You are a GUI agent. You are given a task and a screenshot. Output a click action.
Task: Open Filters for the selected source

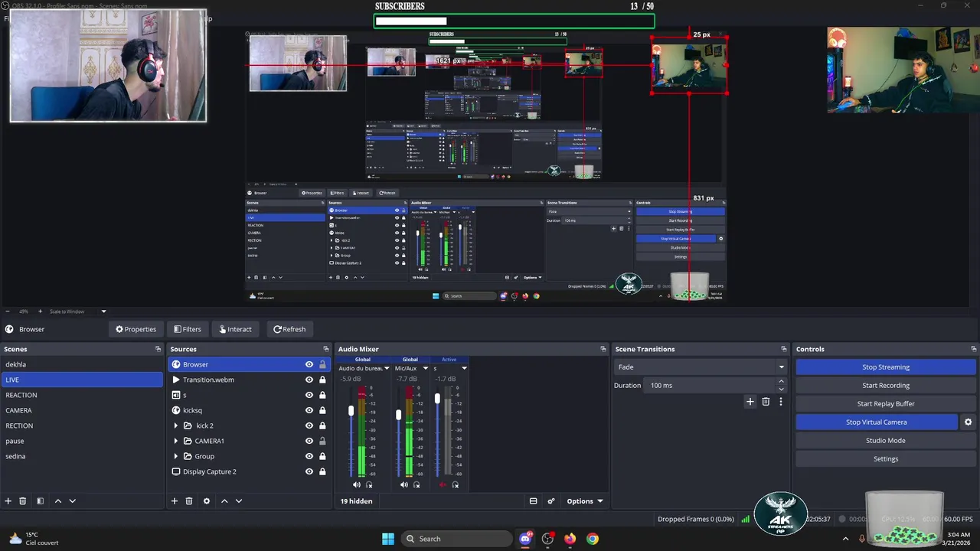click(188, 329)
